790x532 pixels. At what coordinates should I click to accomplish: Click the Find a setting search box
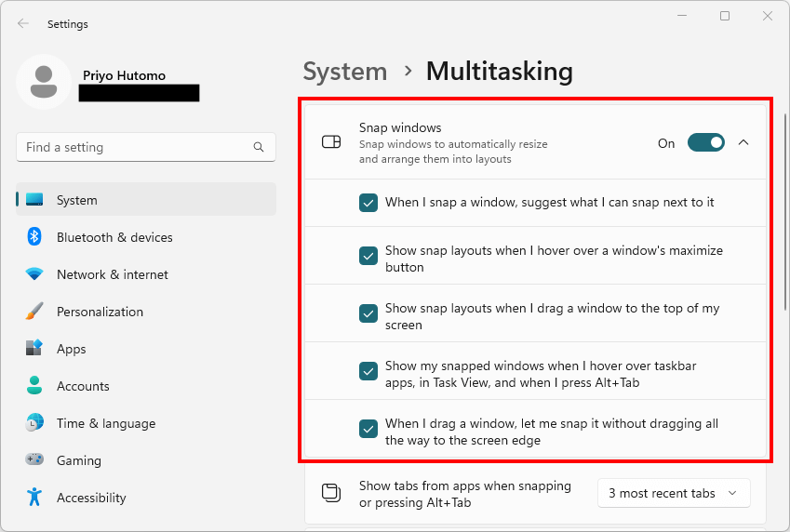pyautogui.click(x=137, y=147)
